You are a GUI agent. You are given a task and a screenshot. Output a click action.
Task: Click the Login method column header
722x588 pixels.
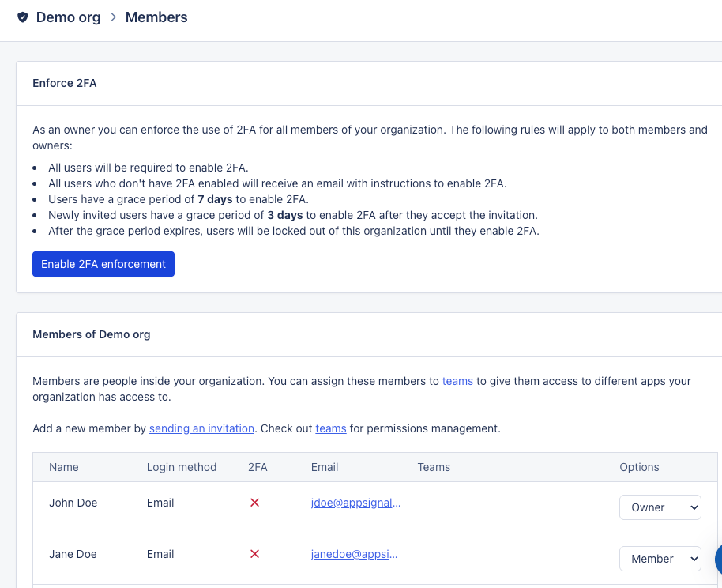point(182,467)
